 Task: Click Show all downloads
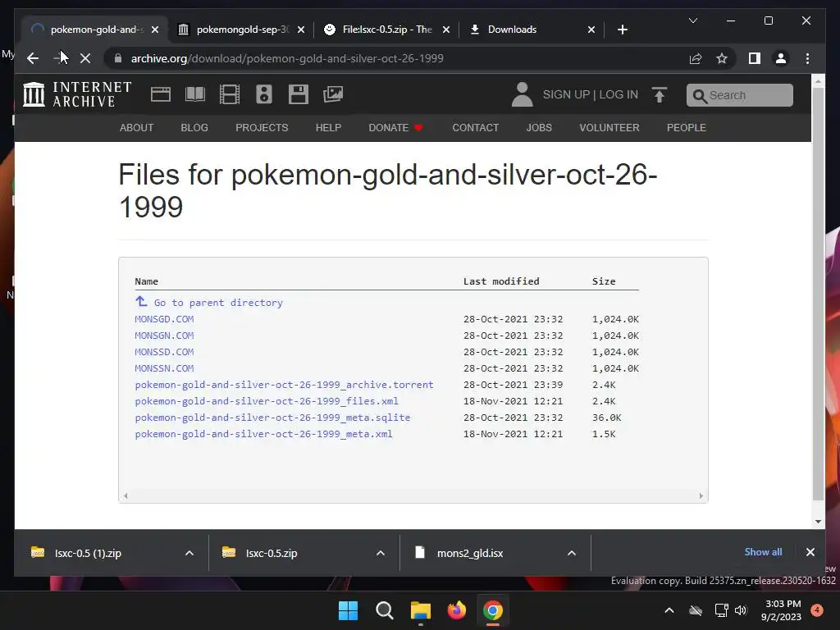[x=763, y=552]
